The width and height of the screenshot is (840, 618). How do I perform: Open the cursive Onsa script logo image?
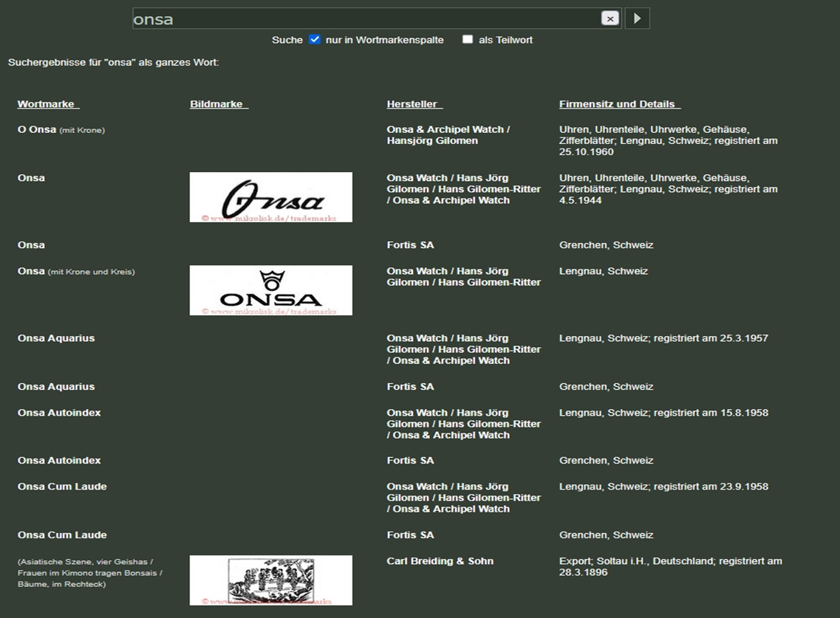click(x=270, y=197)
